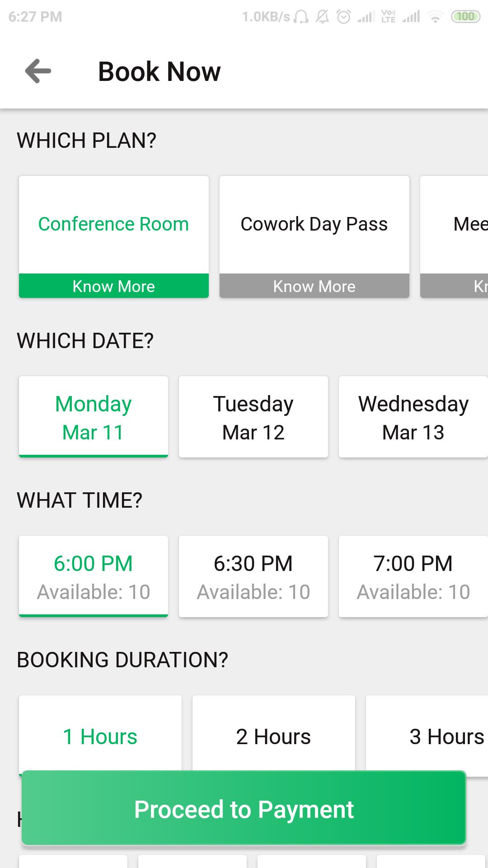Viewport: 488px width, 868px height.
Task: Tap the back arrow icon
Action: click(38, 71)
